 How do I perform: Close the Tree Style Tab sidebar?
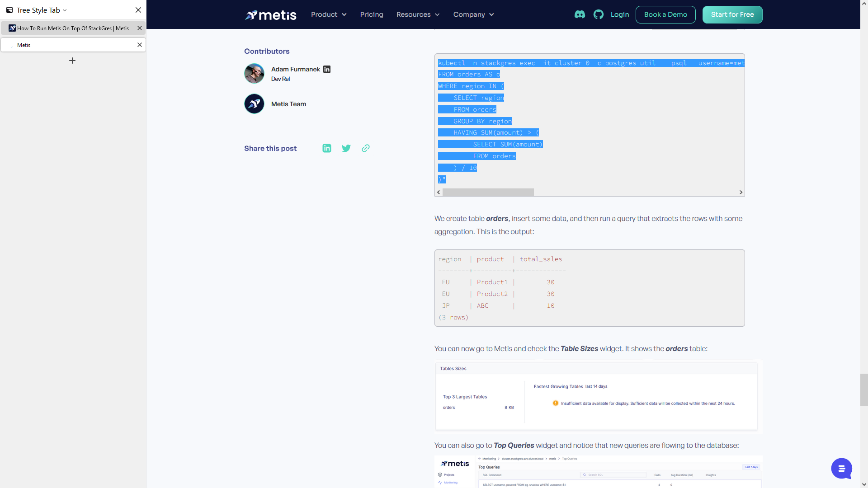tap(138, 10)
